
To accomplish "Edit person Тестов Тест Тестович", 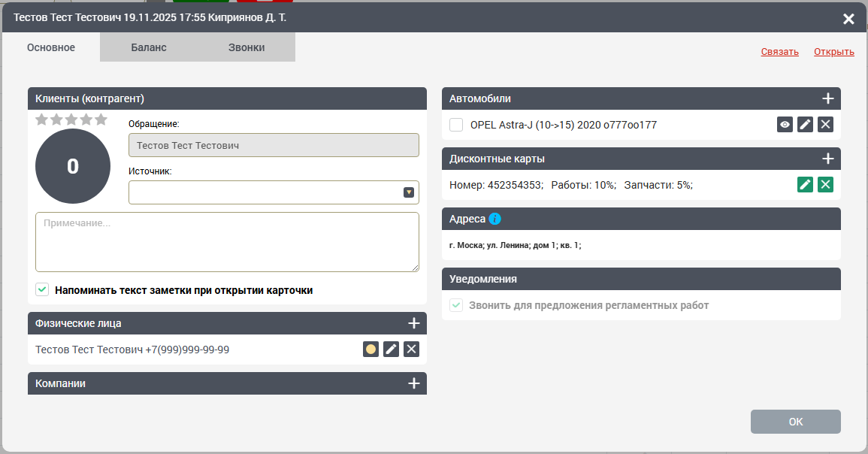I will tap(391, 349).
